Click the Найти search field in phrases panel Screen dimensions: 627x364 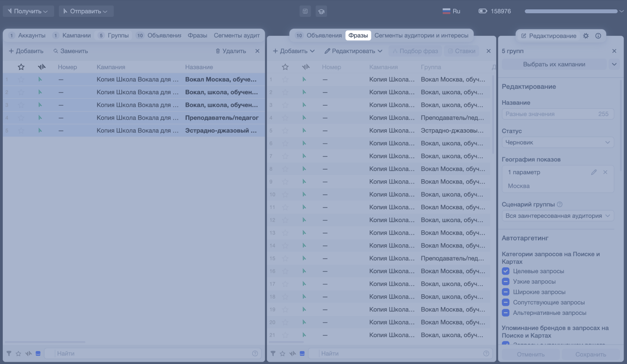400,353
